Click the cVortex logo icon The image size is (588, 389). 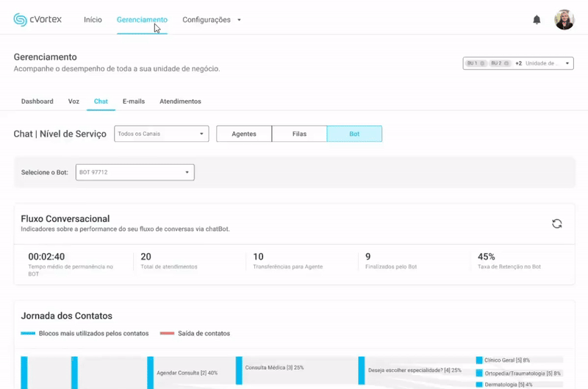click(x=21, y=20)
